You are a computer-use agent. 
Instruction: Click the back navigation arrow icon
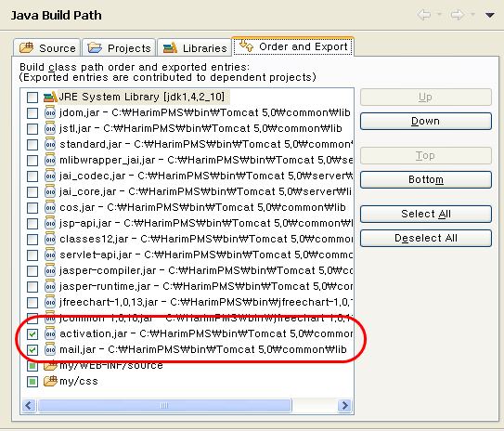[424, 15]
